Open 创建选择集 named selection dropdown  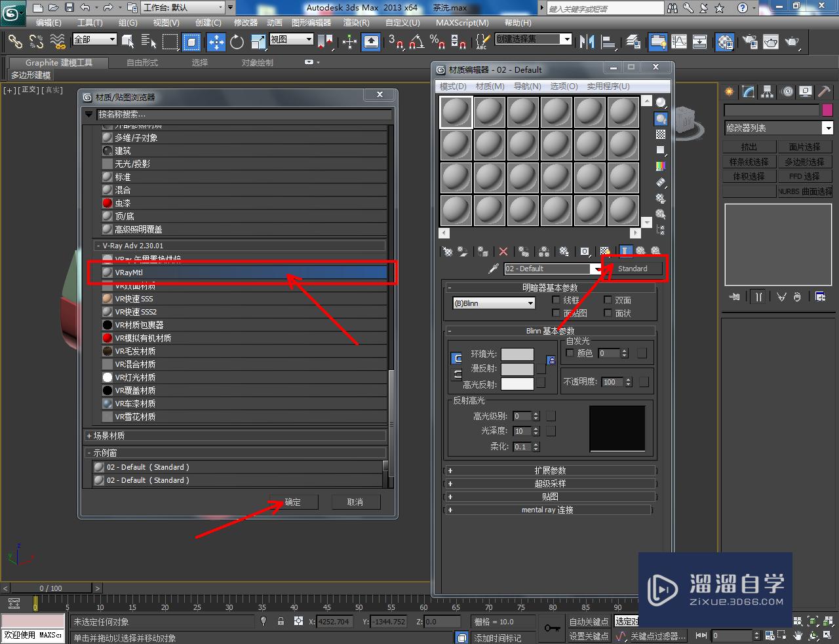(x=534, y=39)
